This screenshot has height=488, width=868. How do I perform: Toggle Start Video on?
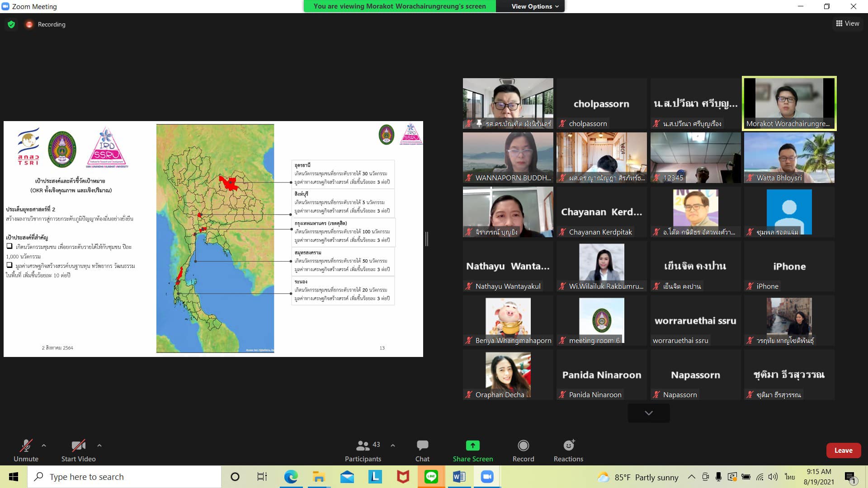(x=78, y=446)
